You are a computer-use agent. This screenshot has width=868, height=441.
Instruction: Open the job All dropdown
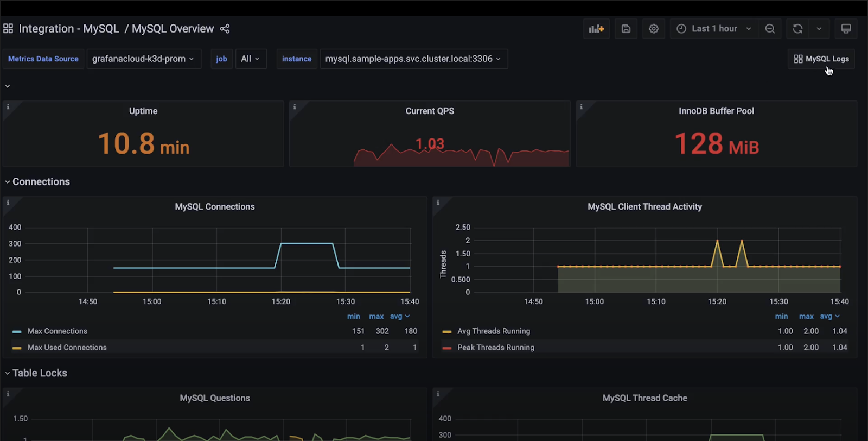[251, 59]
